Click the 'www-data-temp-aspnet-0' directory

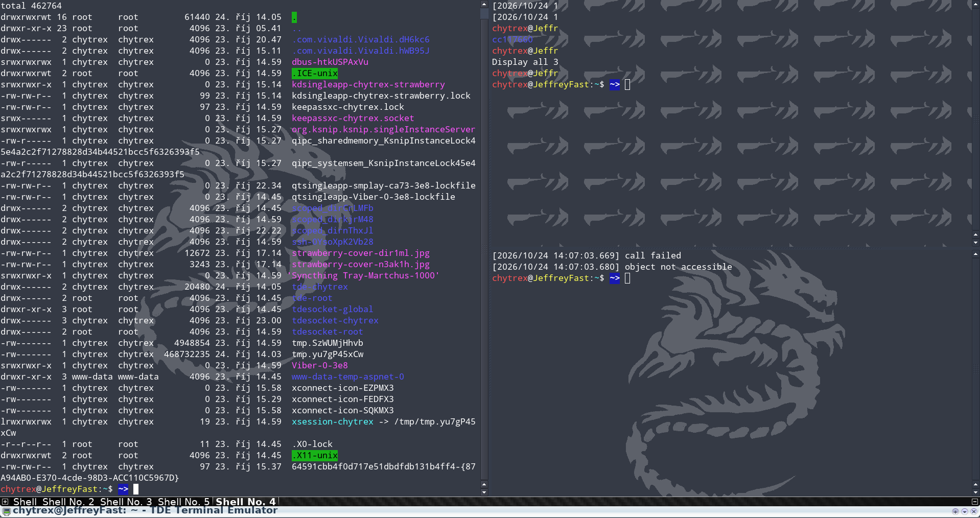(x=348, y=376)
